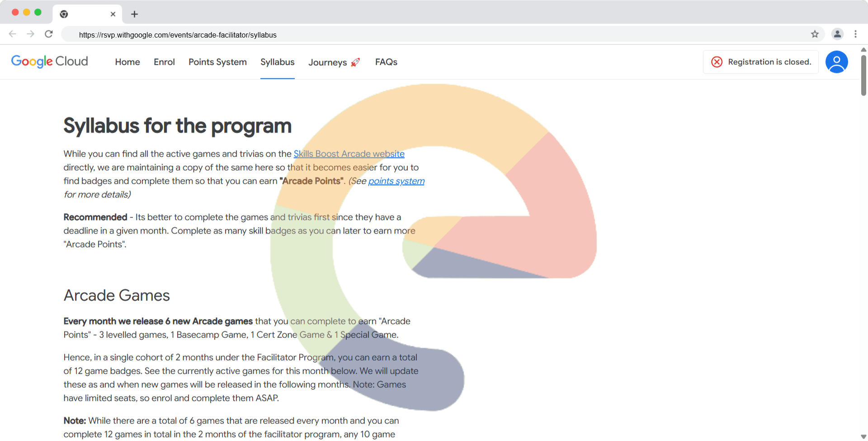868x441 pixels.
Task: Click the browser back arrow
Action: pos(13,34)
